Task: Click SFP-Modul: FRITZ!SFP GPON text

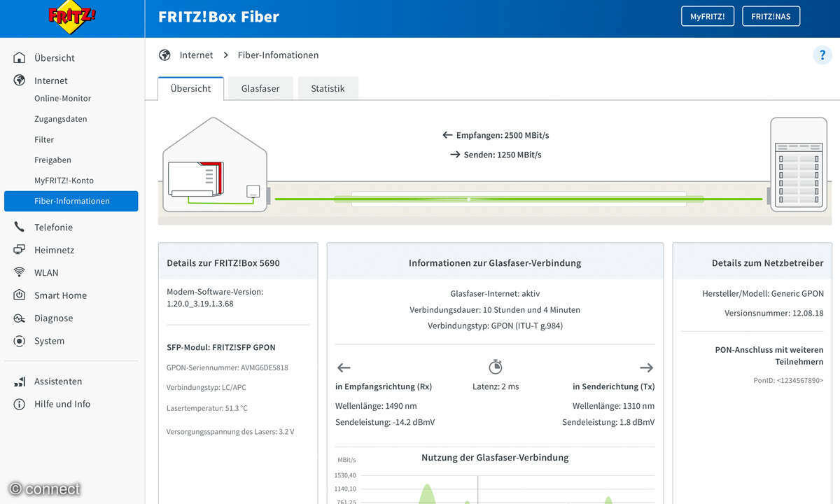Action: 220,347
